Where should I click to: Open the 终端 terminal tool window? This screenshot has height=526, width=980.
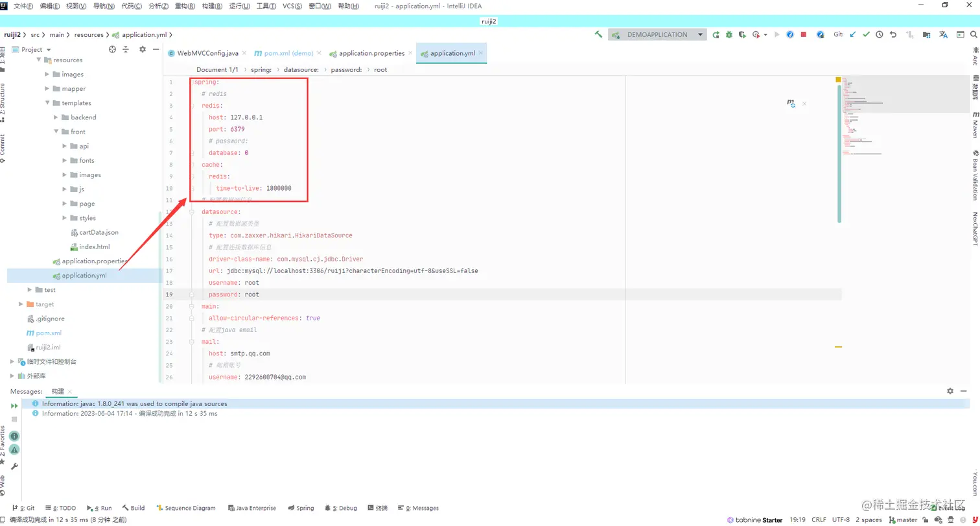click(378, 508)
